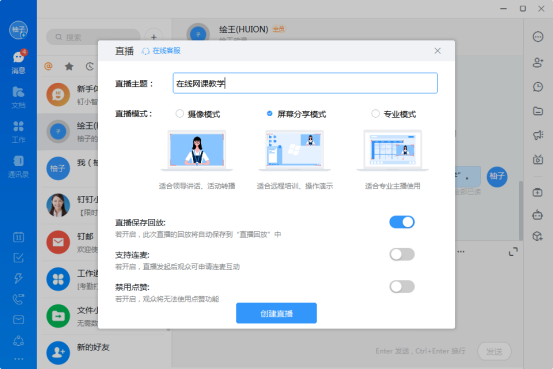553x369 pixels.
Task: Click the expand input area icon
Action: pyautogui.click(x=513, y=252)
